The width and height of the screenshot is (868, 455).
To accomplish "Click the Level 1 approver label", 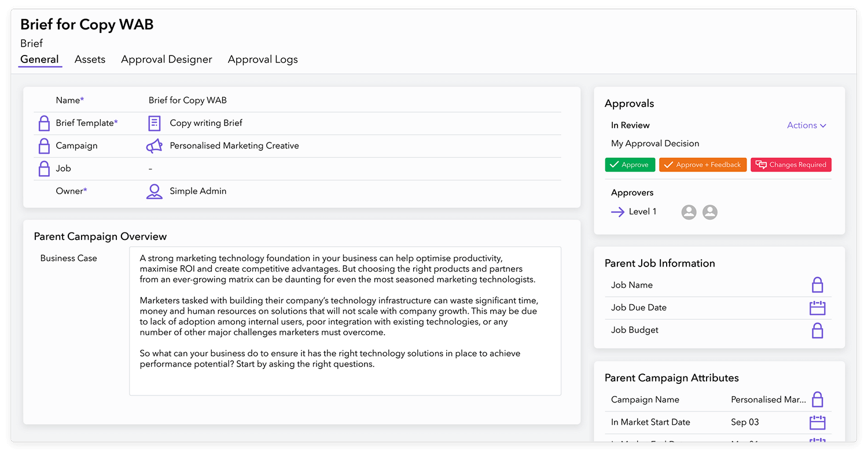I will pyautogui.click(x=642, y=212).
